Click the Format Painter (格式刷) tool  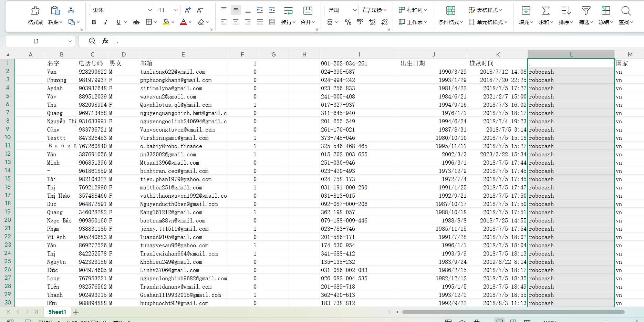tap(35, 15)
